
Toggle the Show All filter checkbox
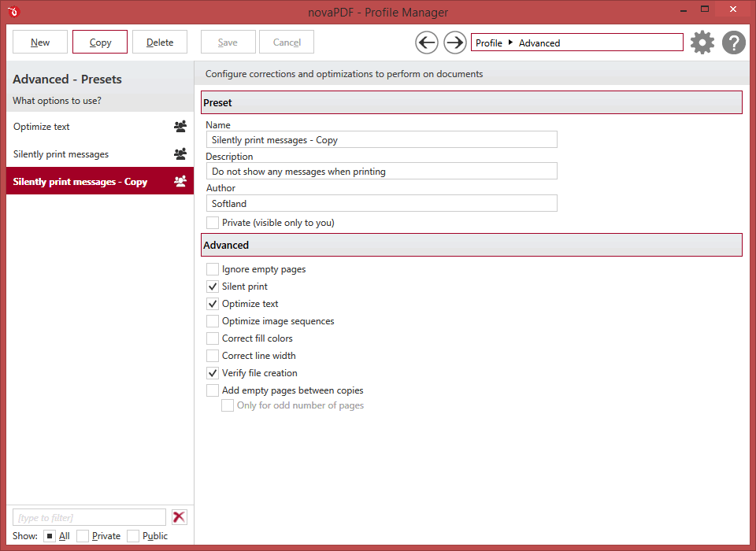[x=50, y=536]
